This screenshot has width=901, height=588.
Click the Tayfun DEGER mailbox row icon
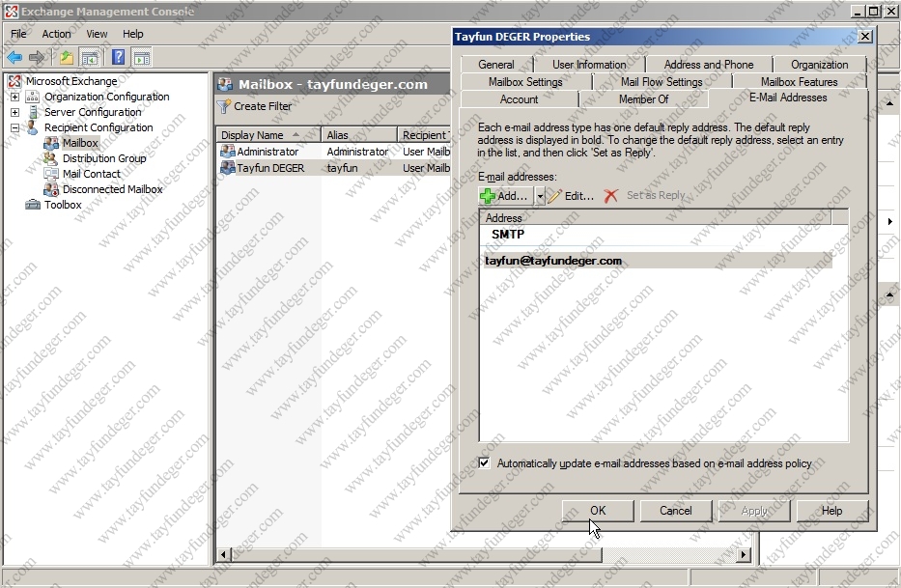(x=228, y=167)
